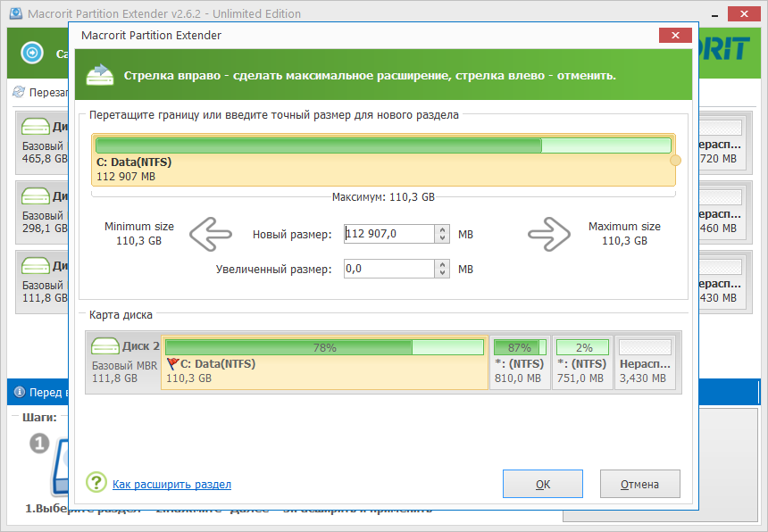This screenshot has width=768, height=532.
Task: Click the 465,8 GB disk icon in main window
Action: click(35, 127)
